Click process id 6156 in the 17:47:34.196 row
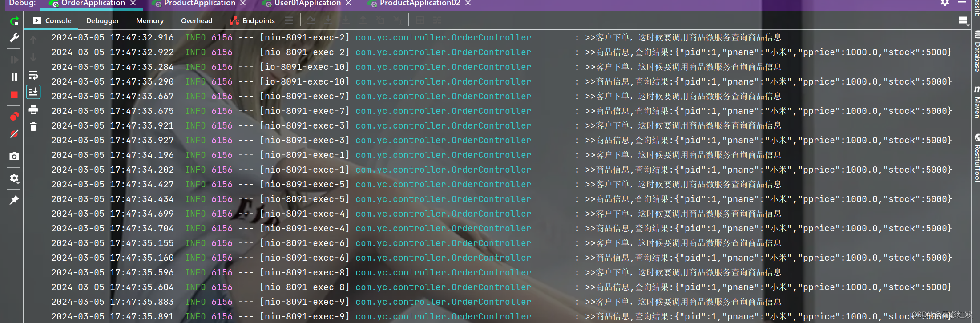The height and width of the screenshot is (323, 980). point(222,155)
